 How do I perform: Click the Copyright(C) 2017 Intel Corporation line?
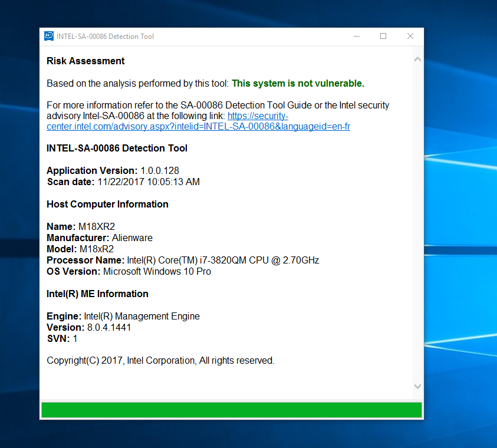(x=160, y=361)
